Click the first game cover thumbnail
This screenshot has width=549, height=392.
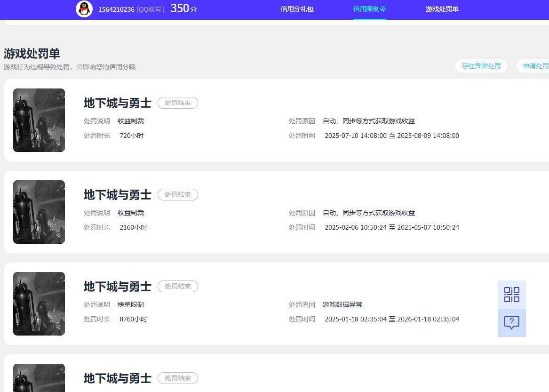click(x=39, y=120)
